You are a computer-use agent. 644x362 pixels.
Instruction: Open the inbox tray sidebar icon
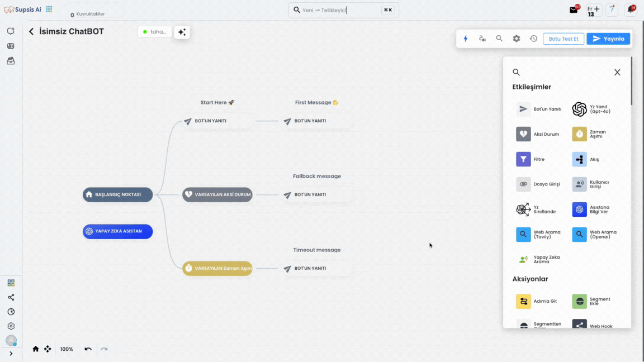point(11,61)
